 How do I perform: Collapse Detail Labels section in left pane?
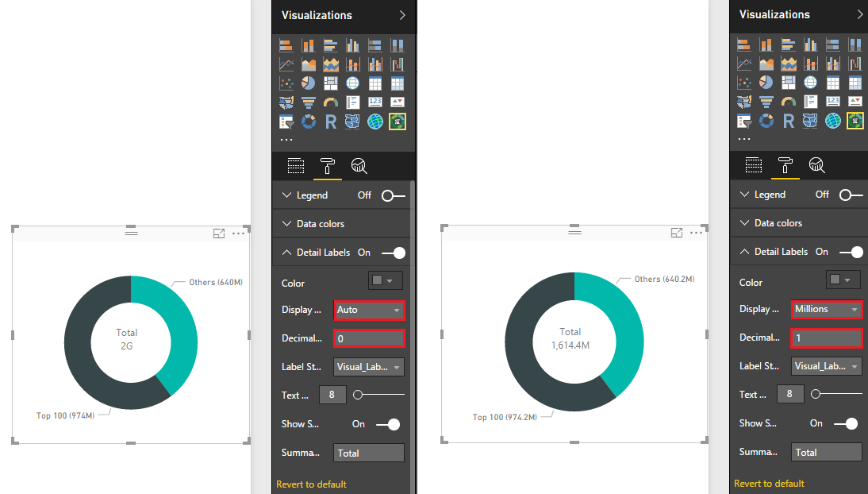[286, 253]
